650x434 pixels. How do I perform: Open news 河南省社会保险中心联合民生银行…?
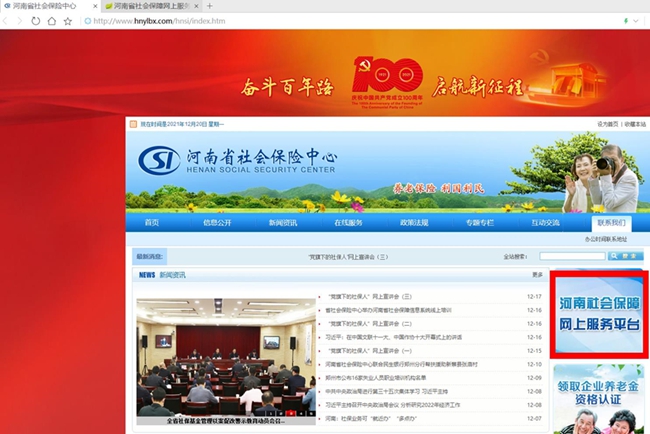pyautogui.click(x=401, y=364)
